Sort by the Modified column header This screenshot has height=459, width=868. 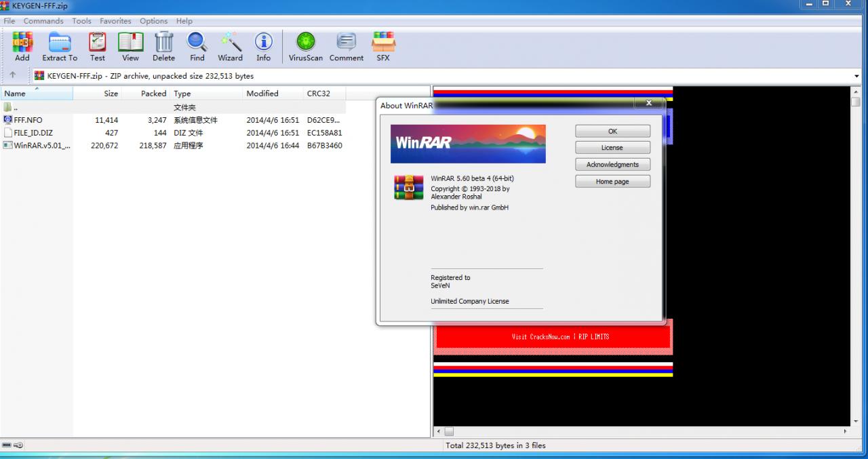click(273, 94)
